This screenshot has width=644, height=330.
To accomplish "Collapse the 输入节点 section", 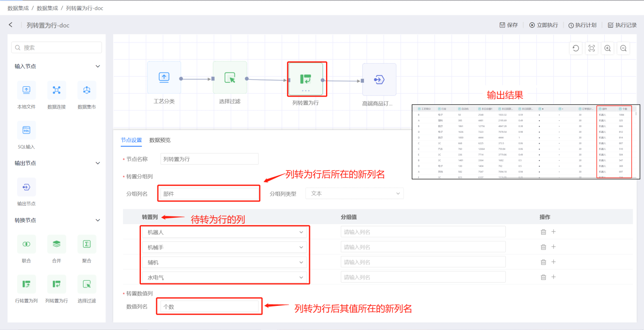I will (98, 66).
